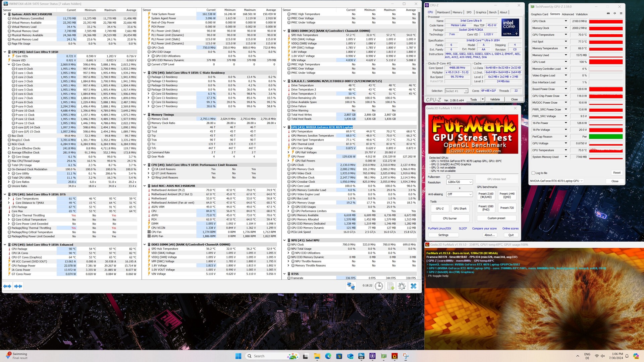The image size is (644, 362).
Task: Open File Explorer from the taskbar
Action: (317, 356)
